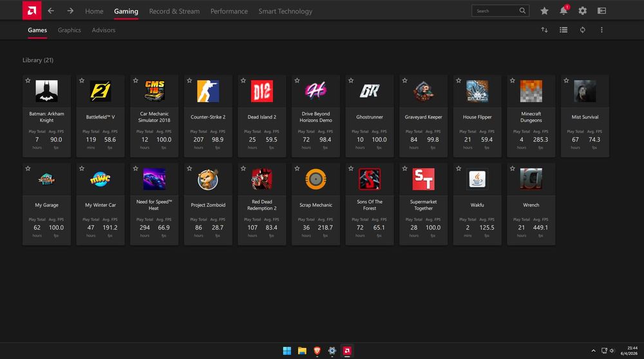Click the AMD logo icon
This screenshot has width=644, height=359.
(32, 11)
